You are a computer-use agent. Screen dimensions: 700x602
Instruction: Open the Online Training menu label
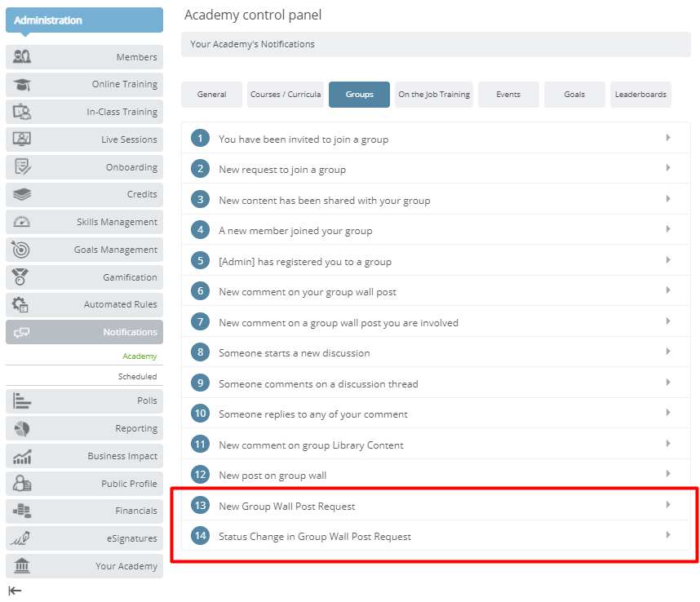pyautogui.click(x=125, y=84)
